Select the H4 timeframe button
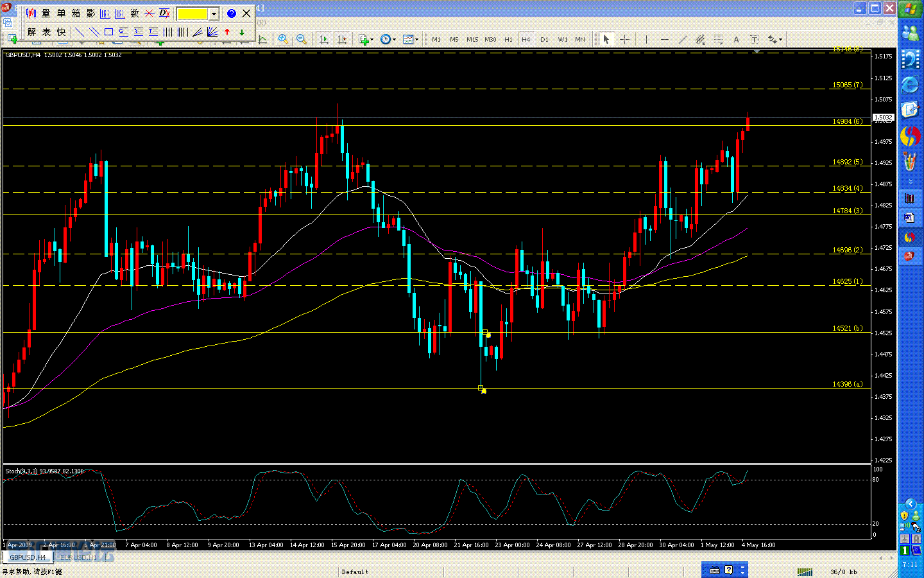 click(526, 39)
